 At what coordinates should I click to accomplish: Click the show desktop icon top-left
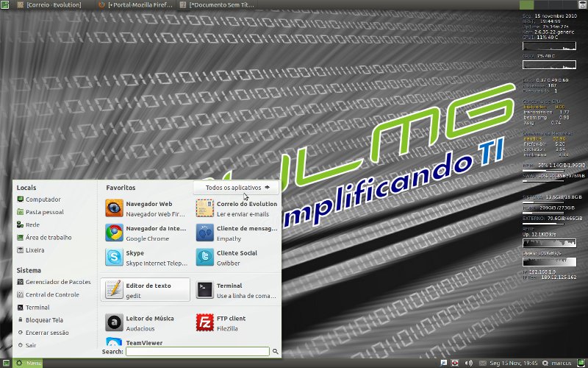pos(4,5)
